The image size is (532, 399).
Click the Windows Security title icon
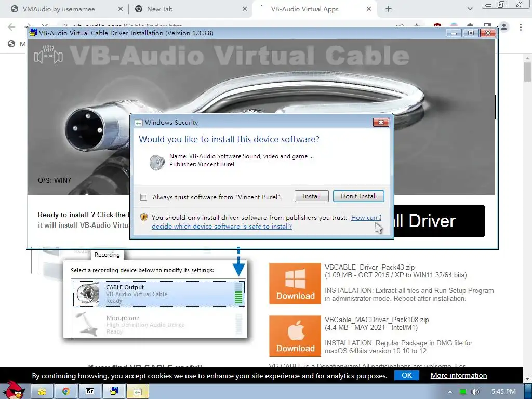[138, 123]
